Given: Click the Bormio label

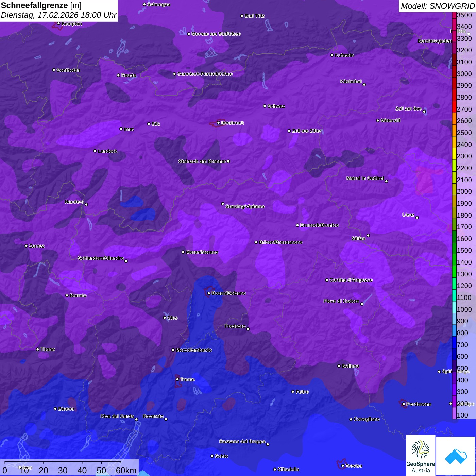Looking at the screenshot, I should tap(78, 295).
